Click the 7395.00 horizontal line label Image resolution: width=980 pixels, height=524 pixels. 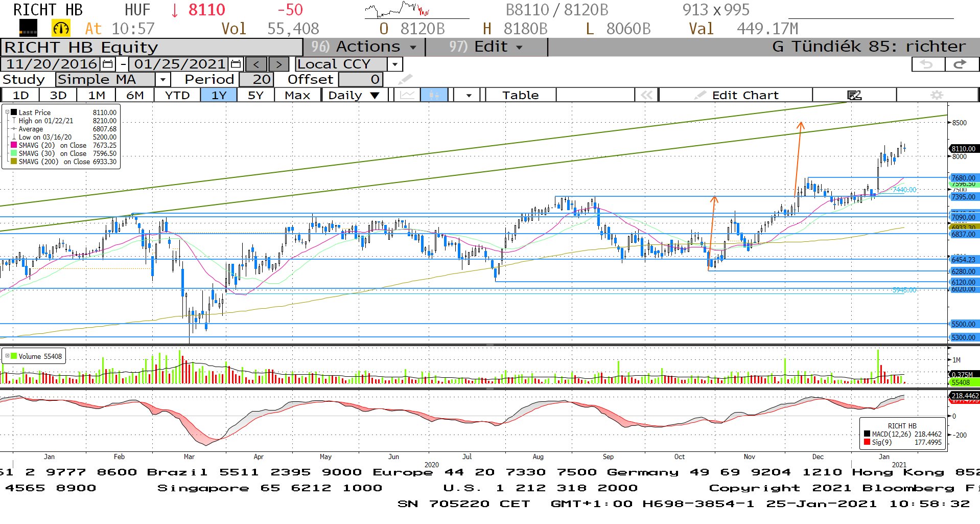click(x=964, y=197)
